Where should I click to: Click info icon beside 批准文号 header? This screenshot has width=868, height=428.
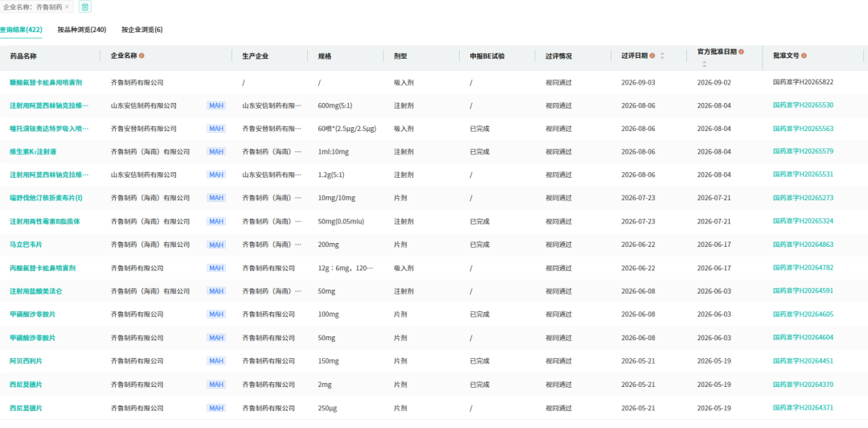coord(804,56)
